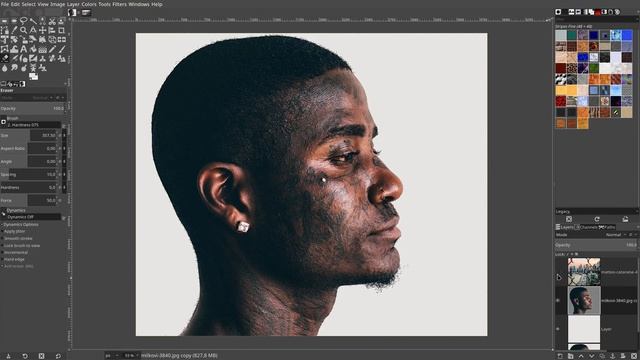Select the Paths tool in toolbox

coord(4,30)
